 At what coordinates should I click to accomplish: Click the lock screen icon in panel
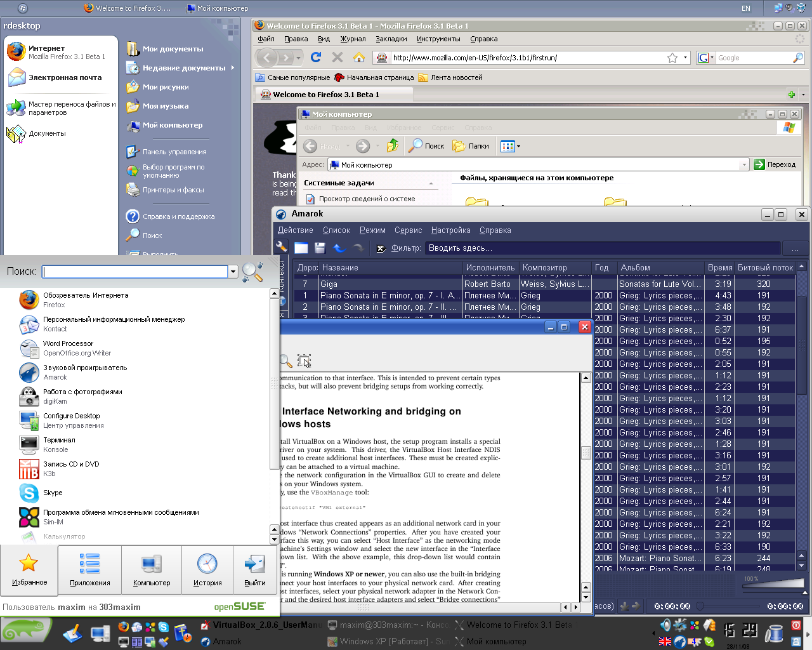tap(796, 641)
